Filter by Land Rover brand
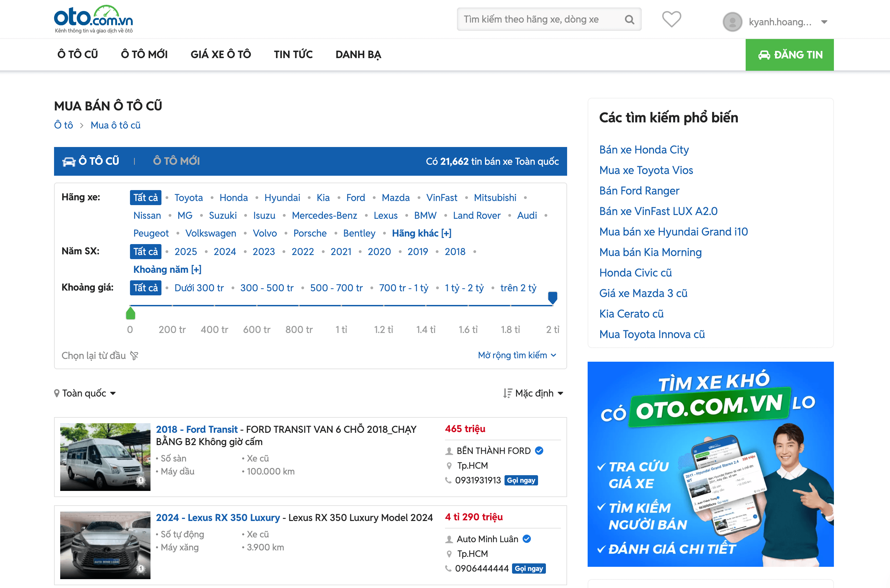 click(476, 216)
